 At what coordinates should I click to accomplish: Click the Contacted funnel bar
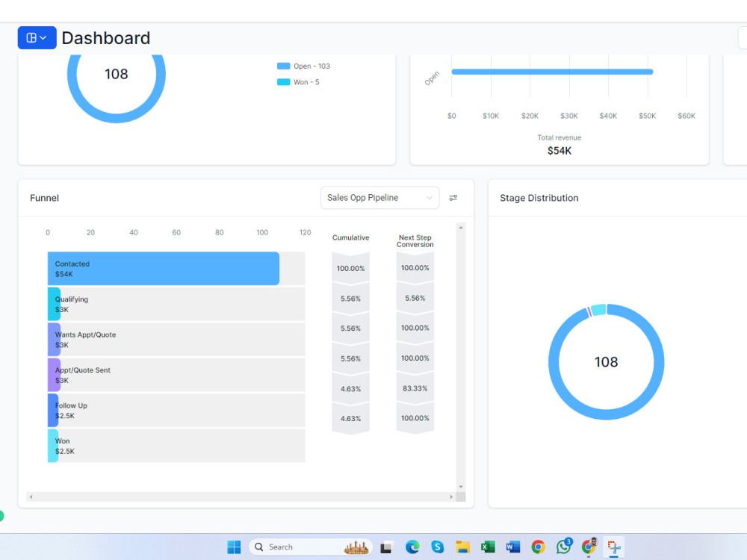click(x=164, y=269)
